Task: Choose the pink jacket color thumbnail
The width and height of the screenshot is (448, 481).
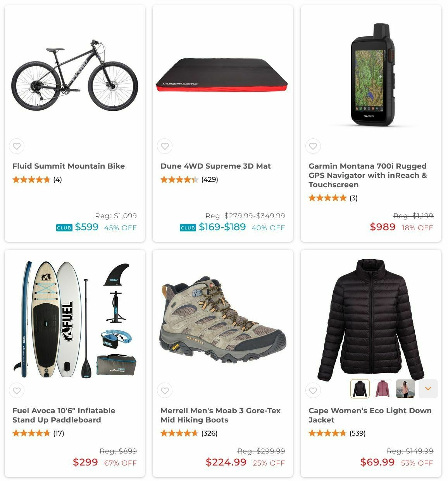Action: 383,389
